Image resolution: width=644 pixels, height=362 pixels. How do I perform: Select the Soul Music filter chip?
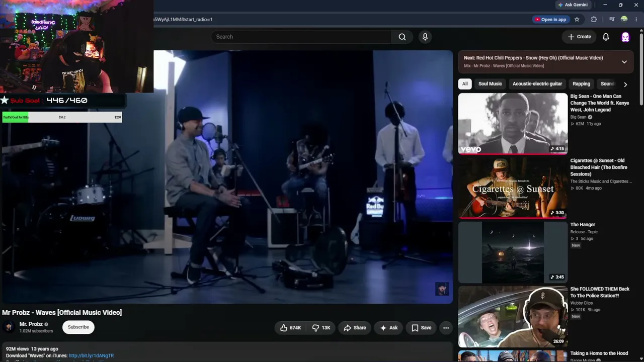[x=490, y=84]
